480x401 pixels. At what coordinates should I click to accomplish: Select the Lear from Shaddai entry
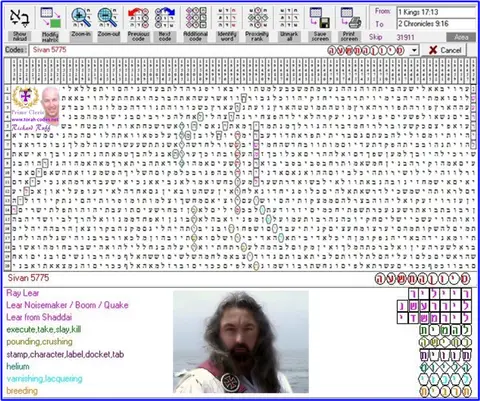(x=39, y=317)
